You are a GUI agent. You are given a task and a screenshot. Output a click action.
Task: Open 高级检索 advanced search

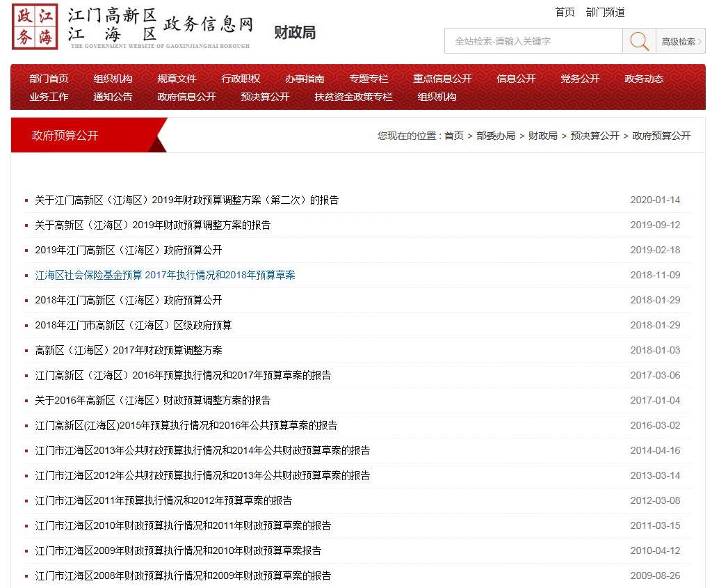[x=681, y=41]
